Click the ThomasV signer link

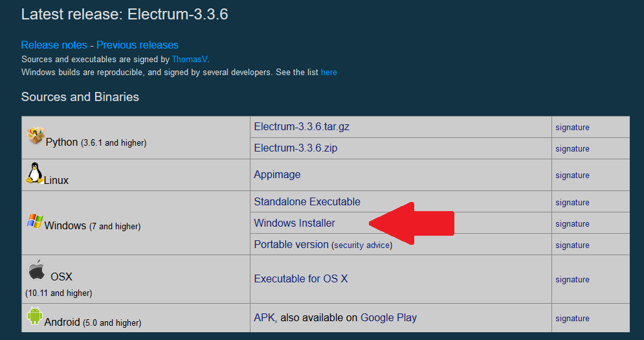190,59
